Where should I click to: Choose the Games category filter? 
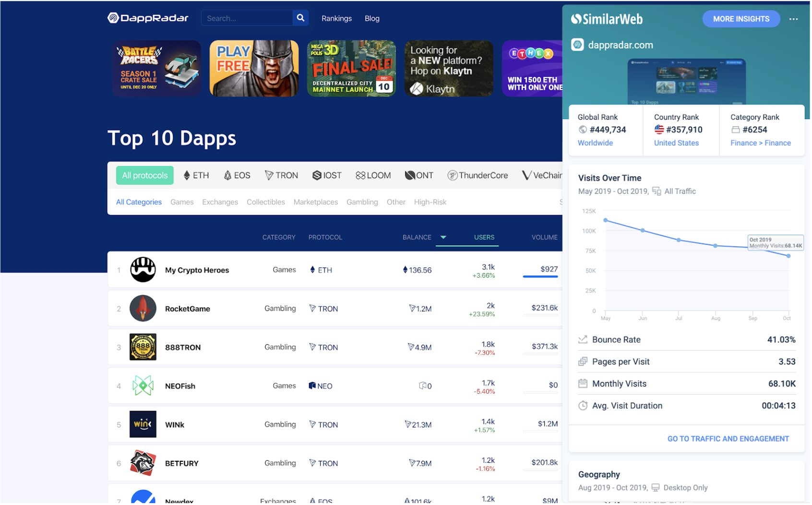182,202
